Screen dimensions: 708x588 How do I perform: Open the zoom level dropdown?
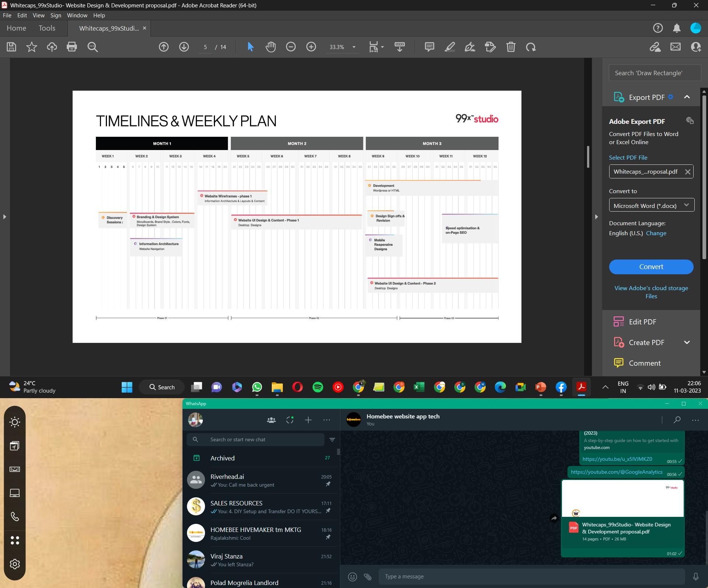click(x=354, y=47)
